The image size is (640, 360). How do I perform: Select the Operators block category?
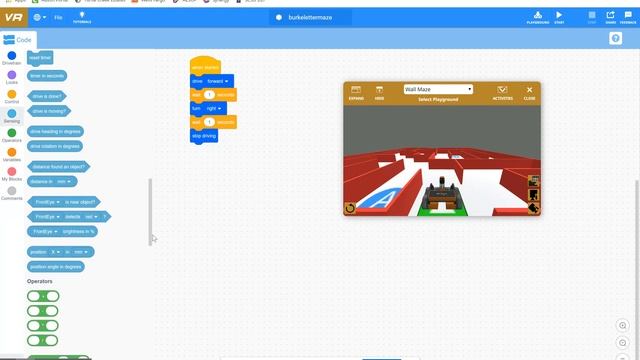11,135
